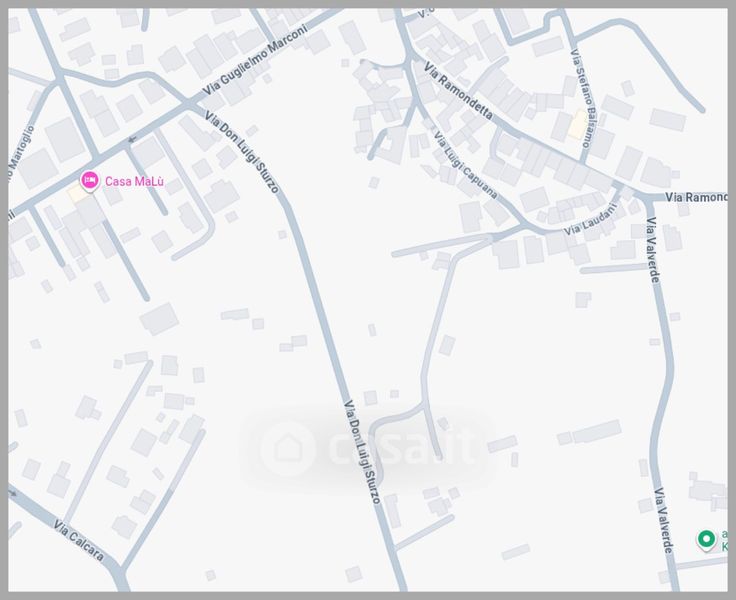
Task: Click the Via Stefano Balsamo street label
Action: [x=581, y=98]
